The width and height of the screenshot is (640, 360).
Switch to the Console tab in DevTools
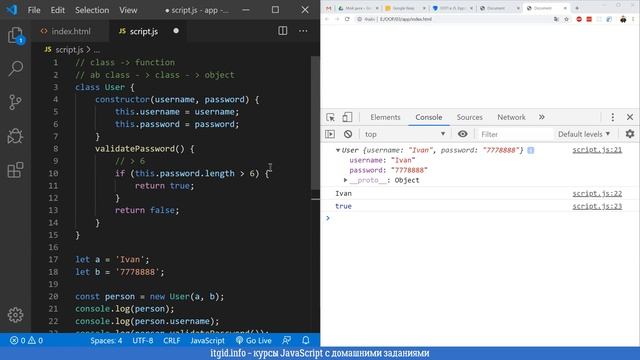point(429,117)
